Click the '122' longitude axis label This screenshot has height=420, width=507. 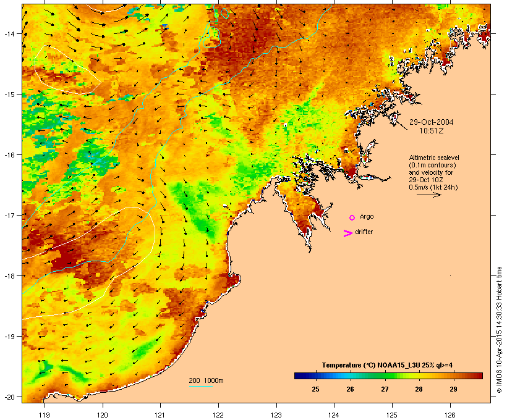click(x=218, y=415)
